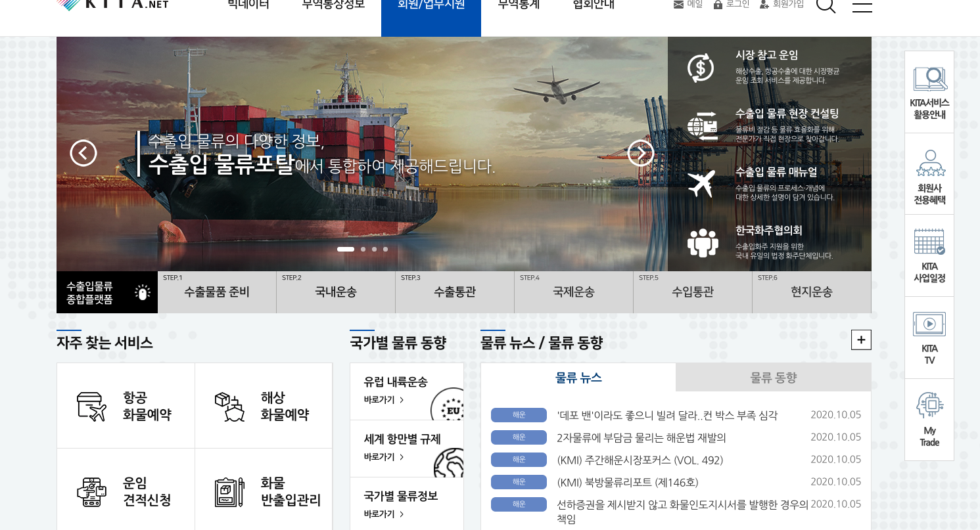Show previous banner slide arrow
980x530 pixels.
click(83, 153)
